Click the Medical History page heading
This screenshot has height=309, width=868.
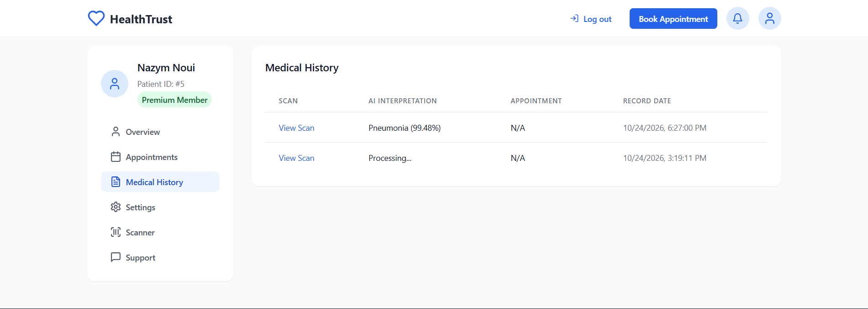tap(302, 68)
